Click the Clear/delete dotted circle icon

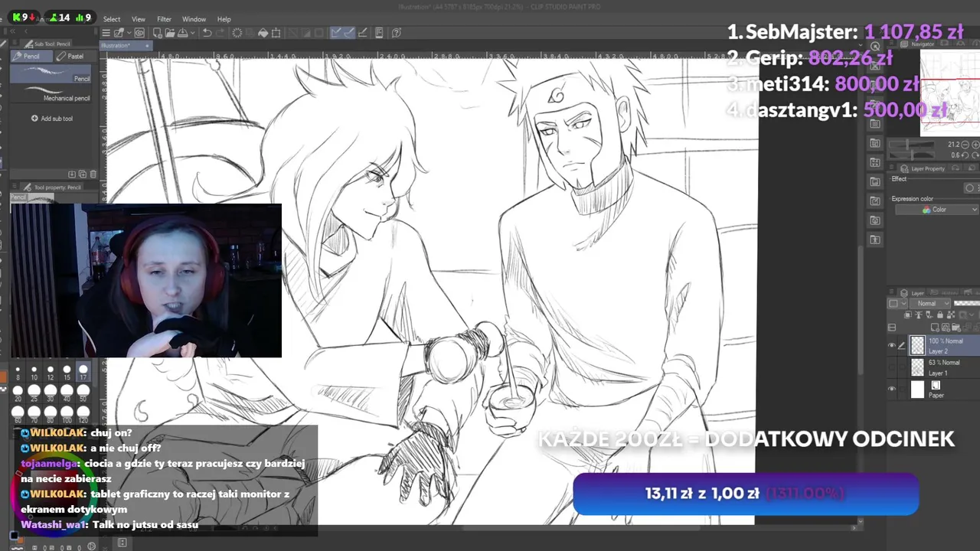237,33
